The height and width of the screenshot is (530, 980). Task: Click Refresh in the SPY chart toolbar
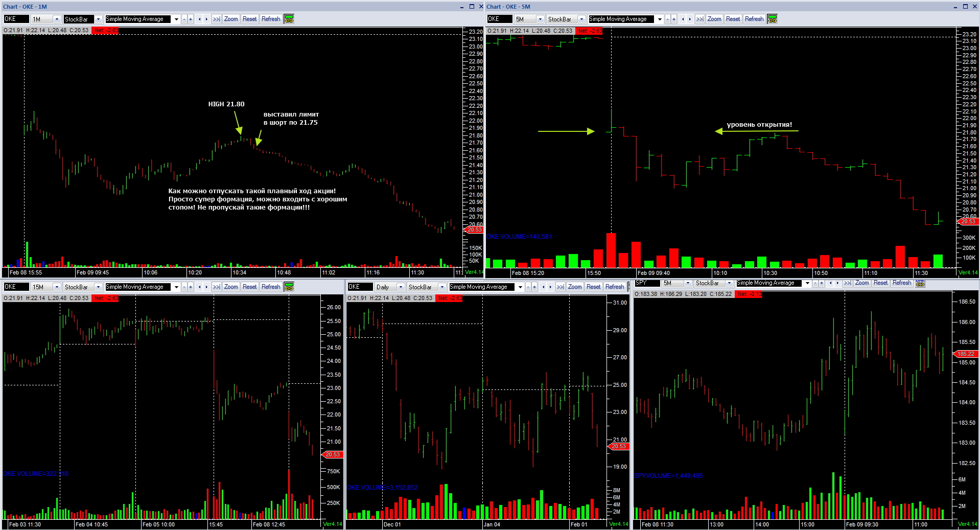[902, 283]
